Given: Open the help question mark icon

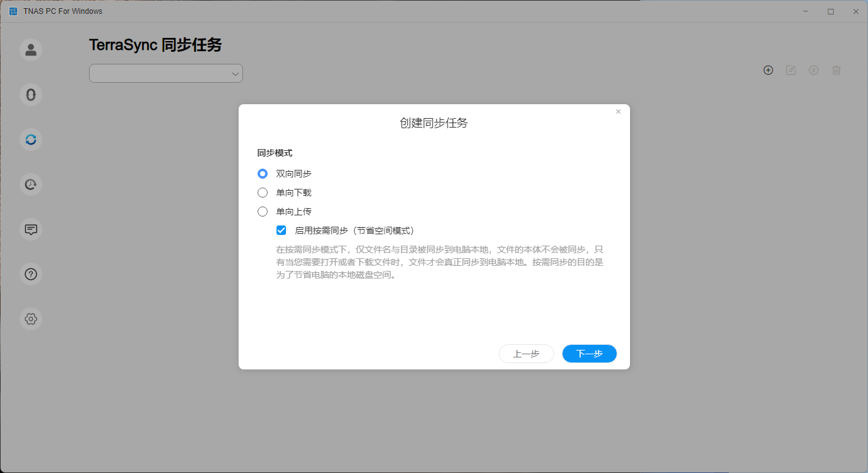Looking at the screenshot, I should pos(31,274).
